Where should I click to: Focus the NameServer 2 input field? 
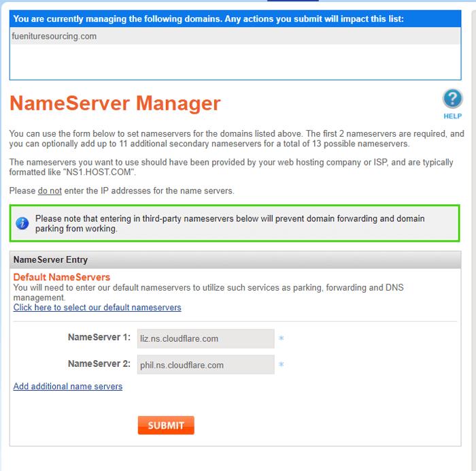click(x=205, y=365)
